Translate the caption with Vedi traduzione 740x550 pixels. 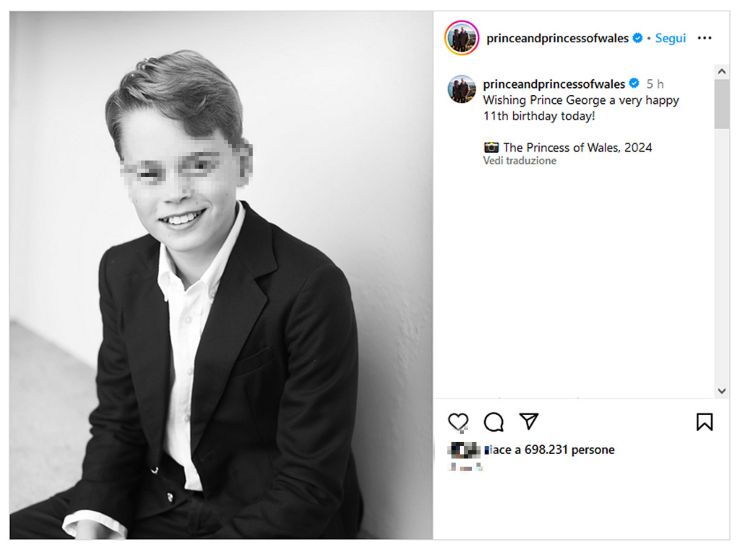pos(519,161)
